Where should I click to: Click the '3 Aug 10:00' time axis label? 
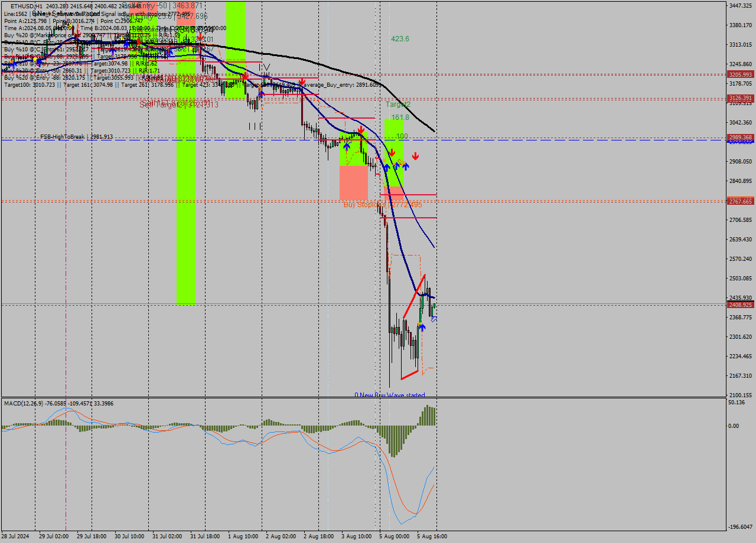coord(357,537)
